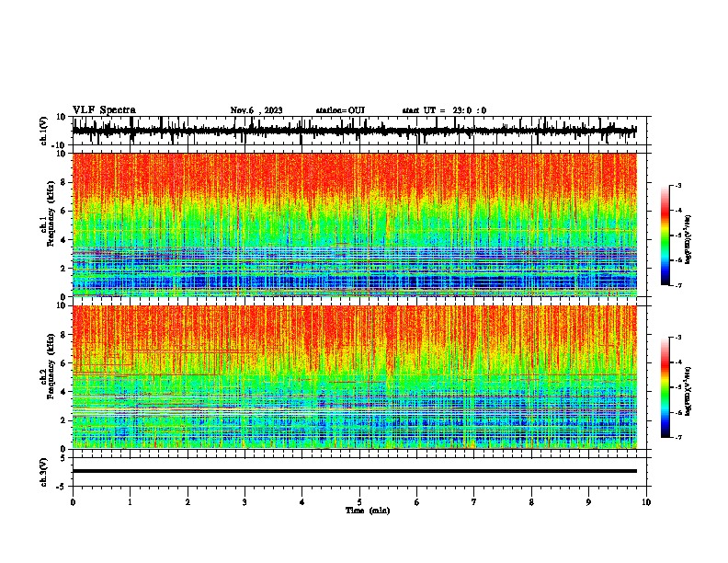Click the 6 kHz tick on ch.2 axis

tap(63, 363)
